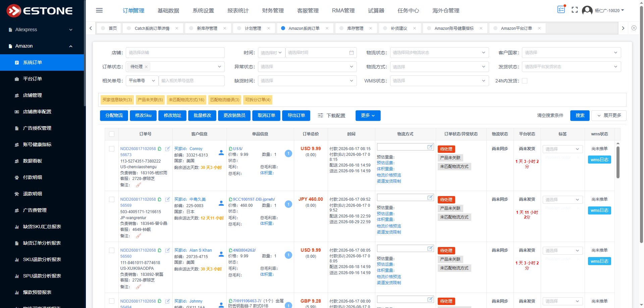Open the WMS状态 dropdown
This screenshot has height=308, width=644.
click(x=439, y=81)
